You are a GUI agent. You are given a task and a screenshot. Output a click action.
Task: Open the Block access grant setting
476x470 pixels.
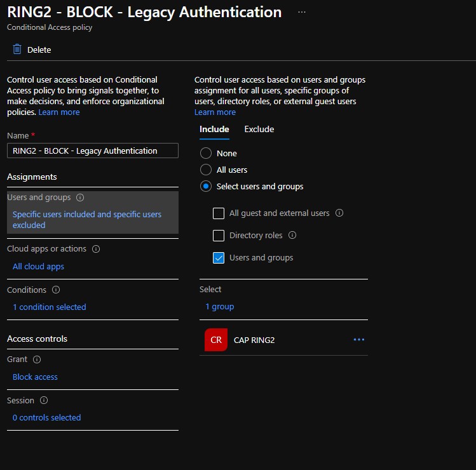[35, 377]
